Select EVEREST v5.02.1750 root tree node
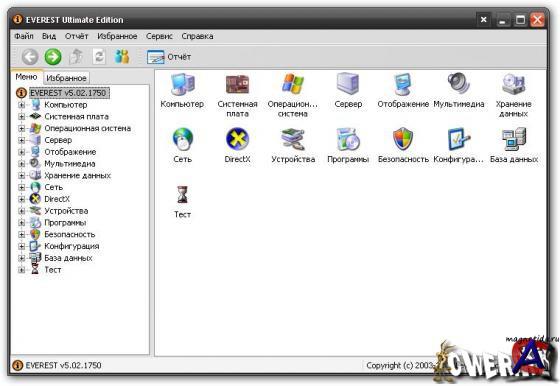This screenshot has width=560, height=386. tap(69, 93)
